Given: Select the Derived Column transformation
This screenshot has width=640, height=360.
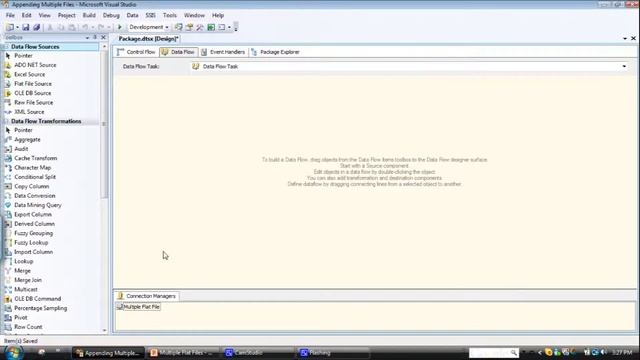Looking at the screenshot, I should click(34, 224).
